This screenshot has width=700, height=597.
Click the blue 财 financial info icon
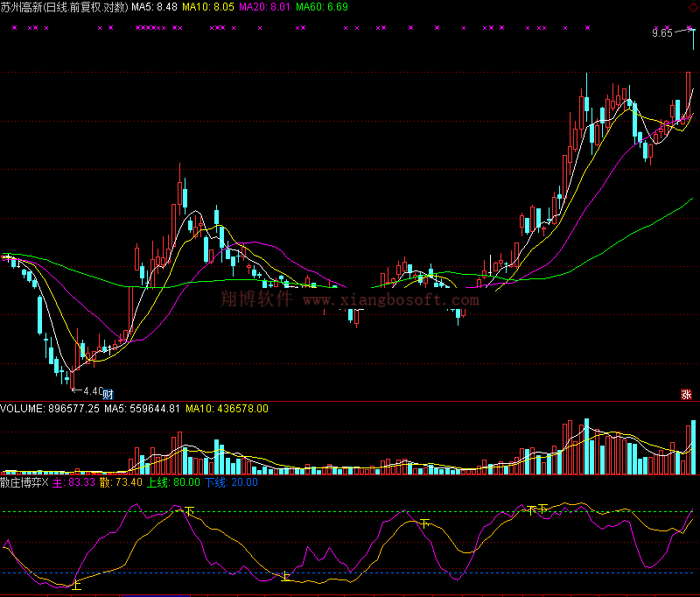point(108,393)
